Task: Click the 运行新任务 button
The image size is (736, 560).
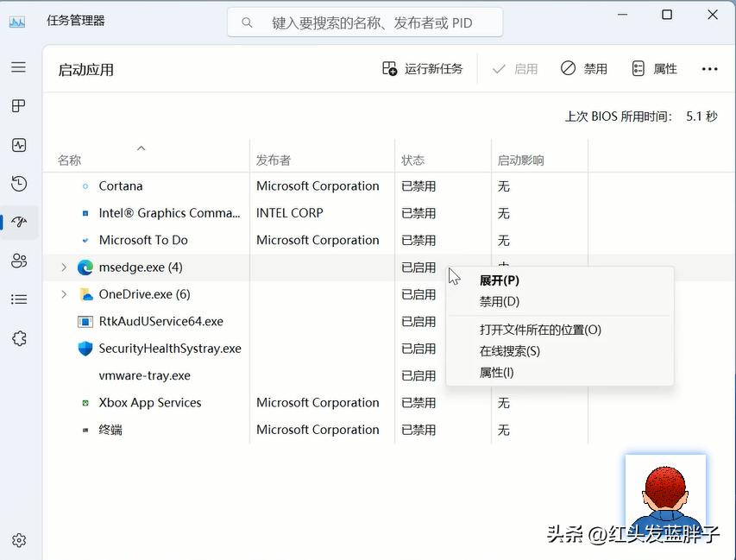Action: [425, 67]
